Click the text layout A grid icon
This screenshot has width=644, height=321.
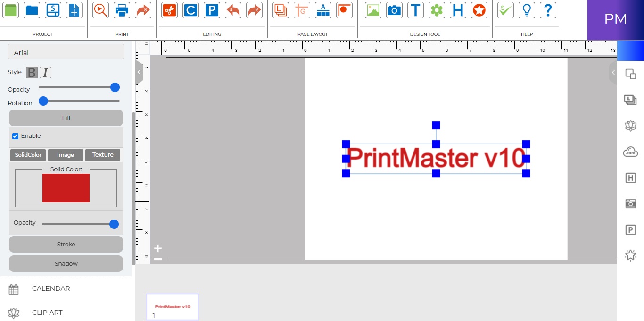pos(323,10)
